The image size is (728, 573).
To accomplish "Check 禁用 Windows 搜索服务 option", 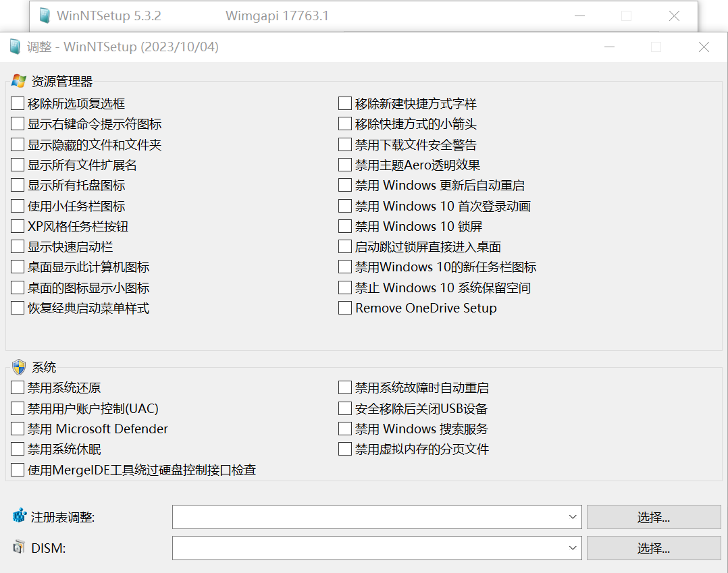I will pos(345,429).
